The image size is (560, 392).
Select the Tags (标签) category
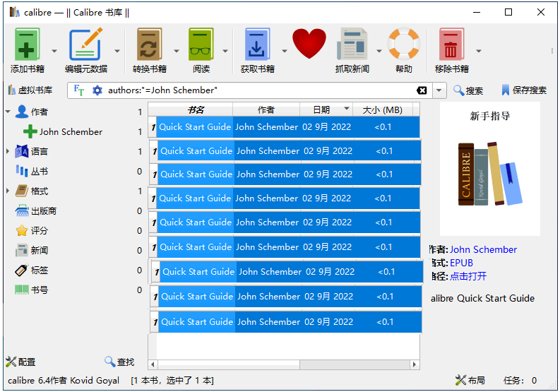(40, 270)
